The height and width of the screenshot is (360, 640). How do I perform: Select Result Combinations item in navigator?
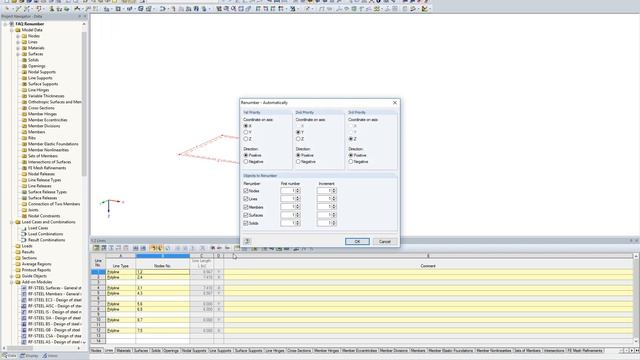(46, 240)
